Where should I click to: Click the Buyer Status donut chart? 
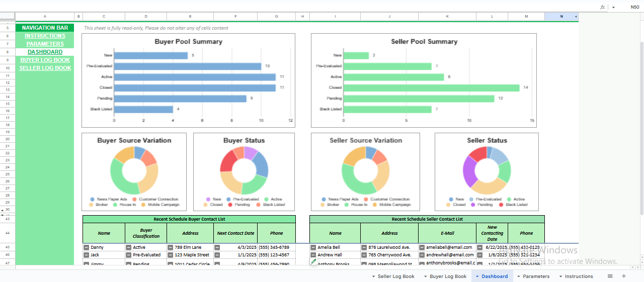click(x=244, y=171)
